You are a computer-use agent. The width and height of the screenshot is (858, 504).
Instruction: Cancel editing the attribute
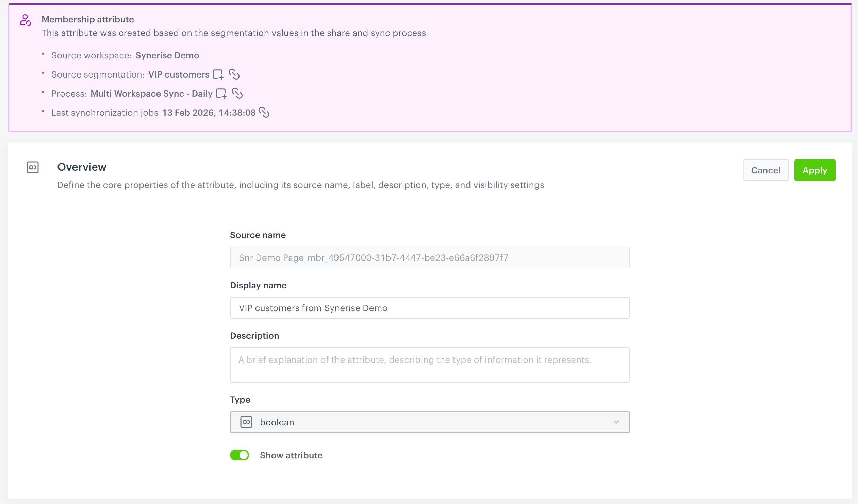pyautogui.click(x=765, y=170)
